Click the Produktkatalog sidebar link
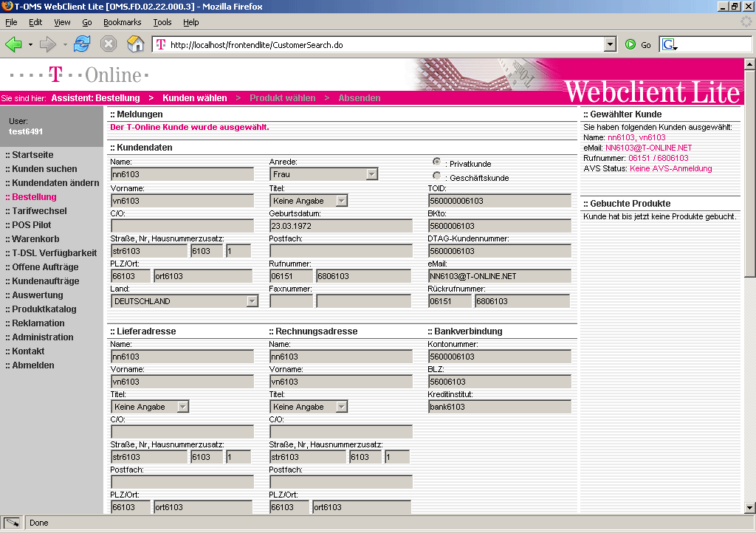 (x=44, y=309)
